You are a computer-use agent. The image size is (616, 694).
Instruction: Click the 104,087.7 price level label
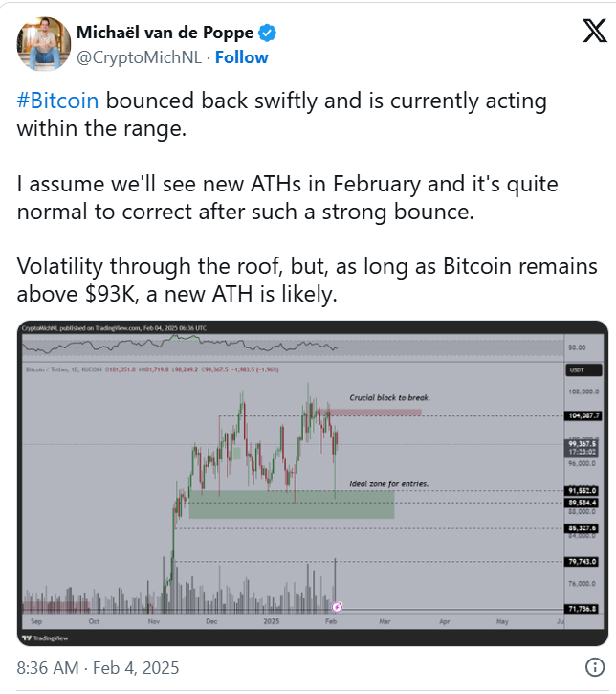click(x=583, y=415)
